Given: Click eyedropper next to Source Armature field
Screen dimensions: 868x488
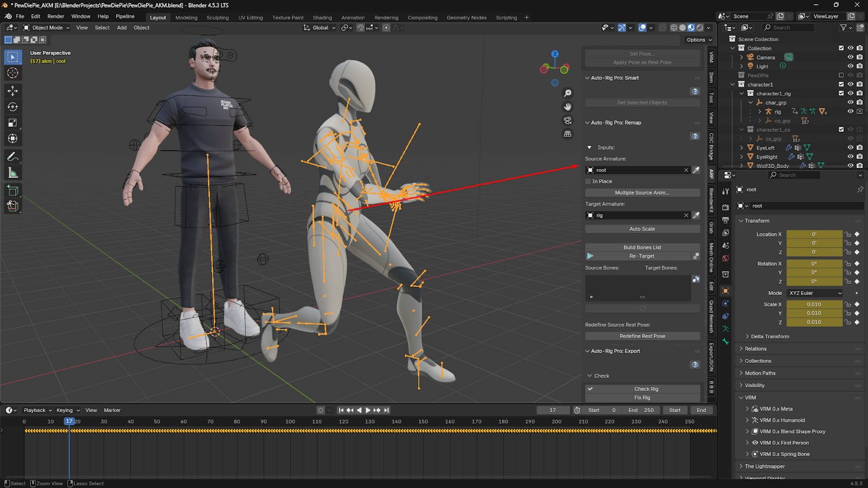Looking at the screenshot, I should [696, 170].
